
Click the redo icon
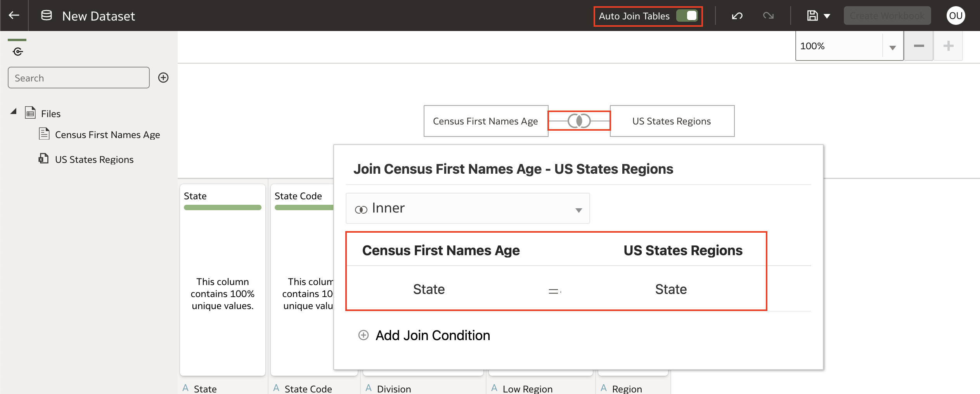[768, 16]
